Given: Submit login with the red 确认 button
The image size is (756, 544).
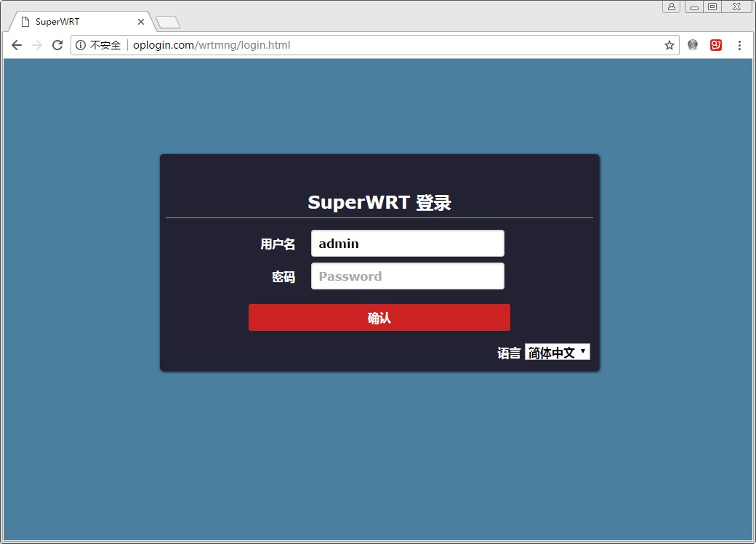Looking at the screenshot, I should tap(379, 317).
